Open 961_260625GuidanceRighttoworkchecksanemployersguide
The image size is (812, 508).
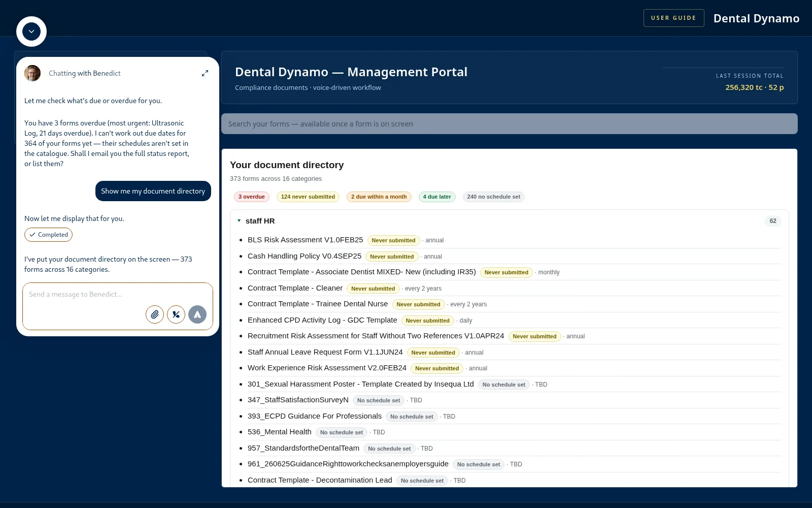click(x=348, y=464)
